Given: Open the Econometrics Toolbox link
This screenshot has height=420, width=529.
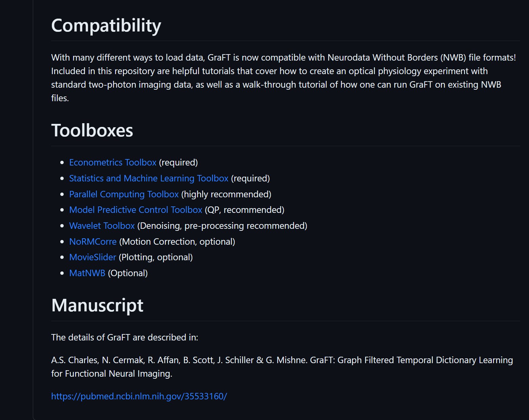Looking at the screenshot, I should 113,162.
